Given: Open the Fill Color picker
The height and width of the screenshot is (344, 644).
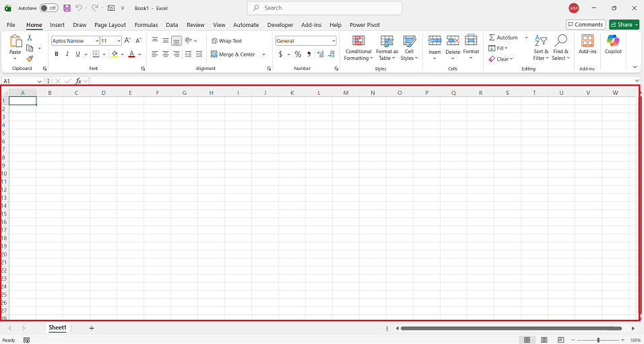Looking at the screenshot, I should pos(115,54).
